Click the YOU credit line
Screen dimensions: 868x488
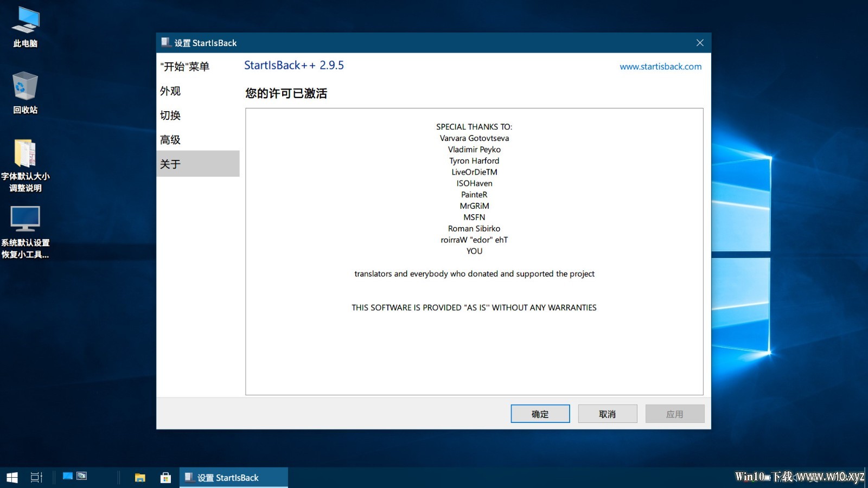pos(474,251)
